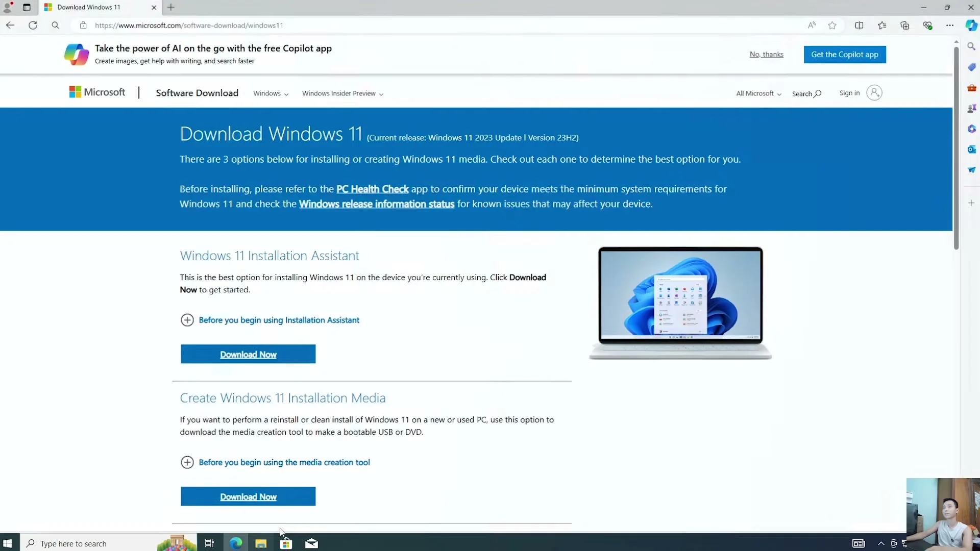Open Windows release information status link
This screenshot has height=551, width=980.
pos(377,204)
